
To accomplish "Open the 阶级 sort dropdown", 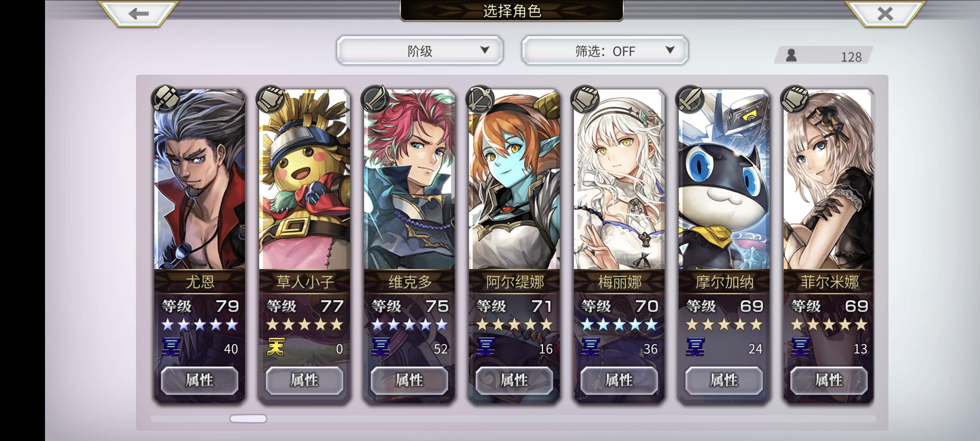I will 420,50.
